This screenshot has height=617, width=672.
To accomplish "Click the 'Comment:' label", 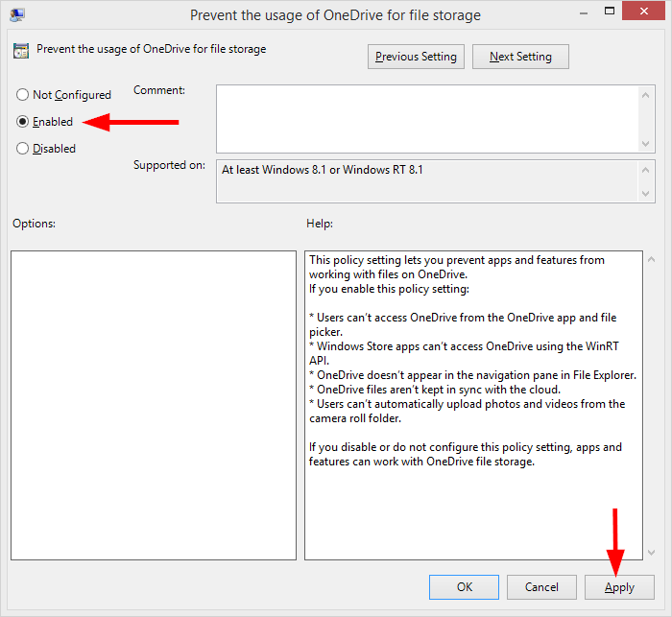I will point(159,90).
